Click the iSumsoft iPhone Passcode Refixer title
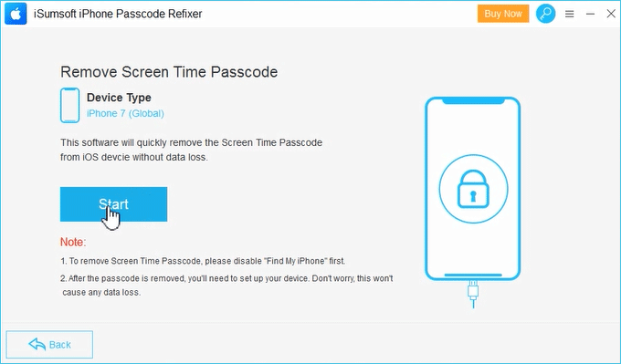The image size is (621, 364). (118, 14)
